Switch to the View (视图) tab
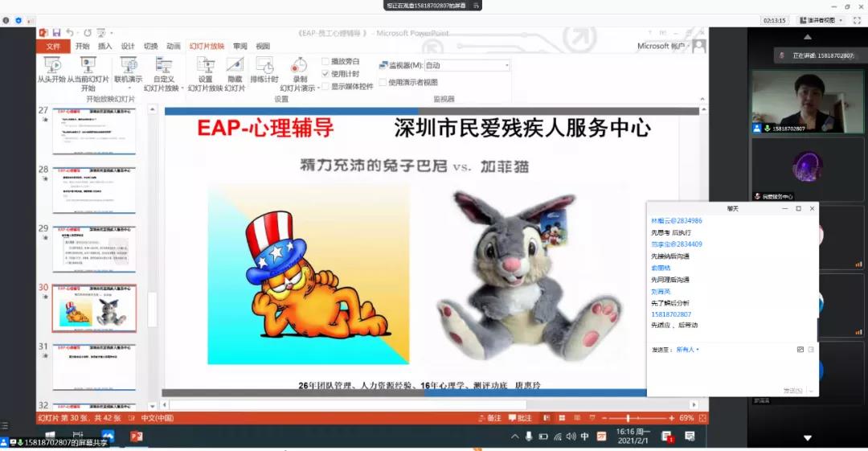 coord(263,46)
